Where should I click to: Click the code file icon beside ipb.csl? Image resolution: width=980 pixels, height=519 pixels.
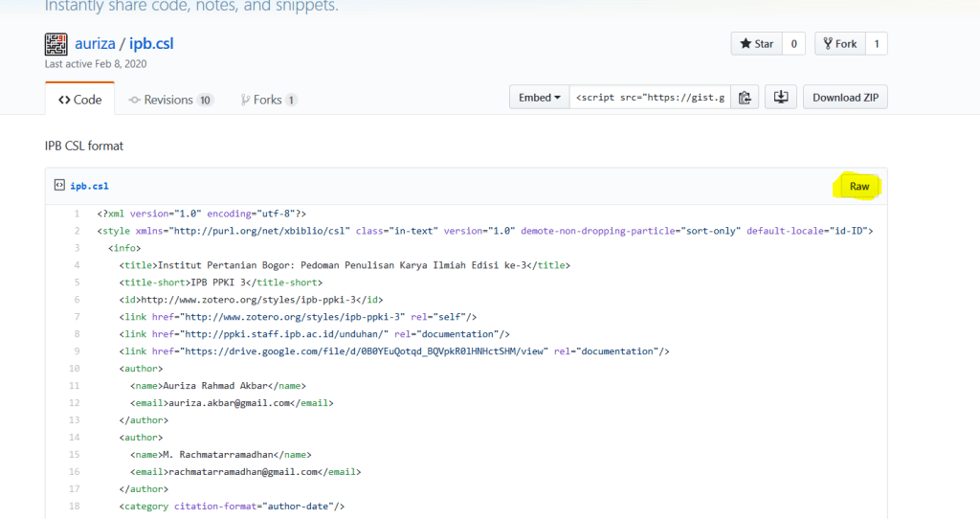pos(59,186)
